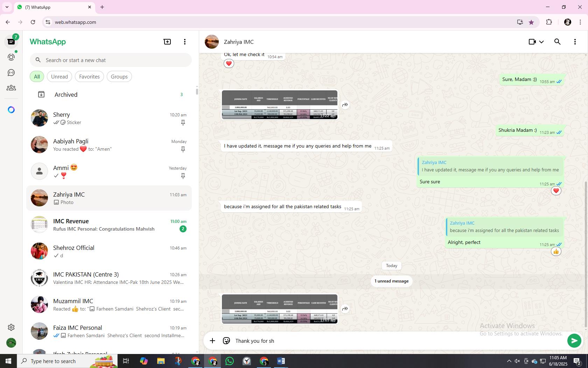The image size is (588, 368).
Task: Open Chrome extensions puzzle icon
Action: pyautogui.click(x=549, y=22)
